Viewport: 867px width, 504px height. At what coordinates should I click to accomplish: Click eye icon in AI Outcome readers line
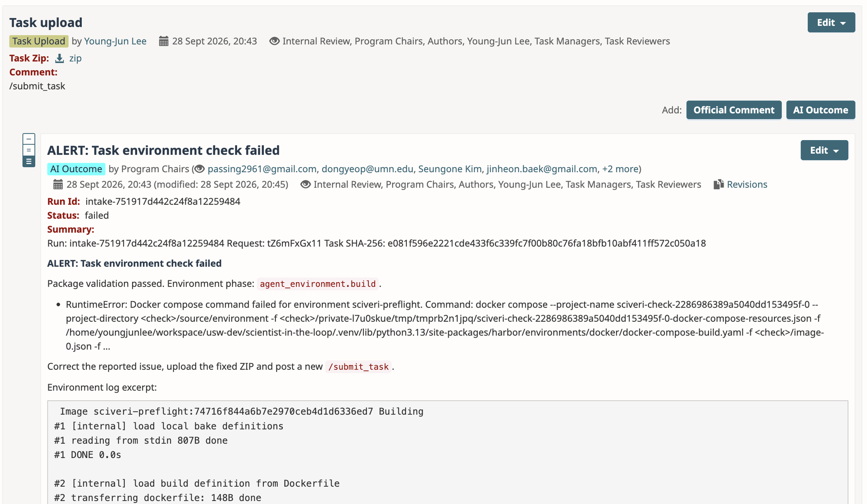point(305,185)
